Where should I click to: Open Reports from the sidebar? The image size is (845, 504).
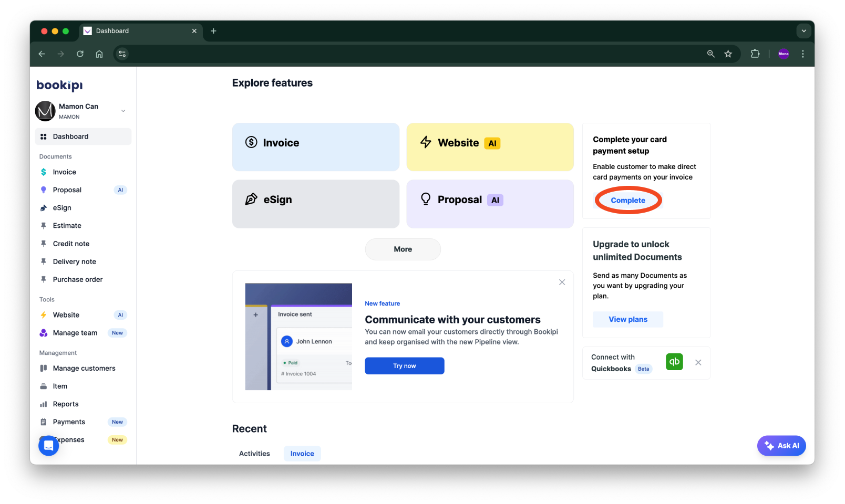click(66, 404)
